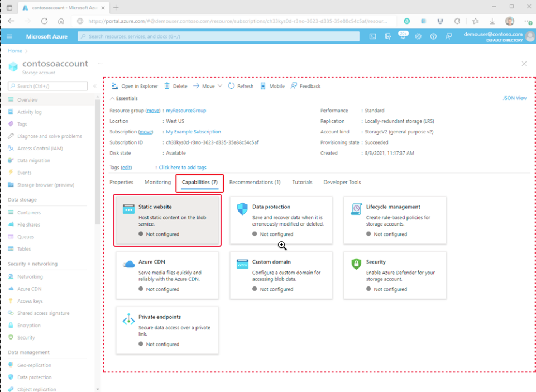This screenshot has width=536, height=392.
Task: Open the Azure portal hamburger menu
Action: point(9,36)
